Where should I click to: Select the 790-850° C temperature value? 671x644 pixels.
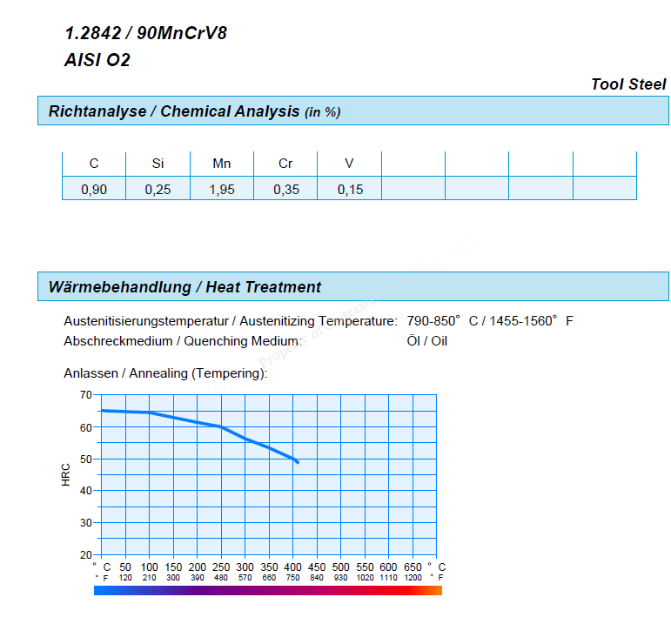click(x=442, y=321)
